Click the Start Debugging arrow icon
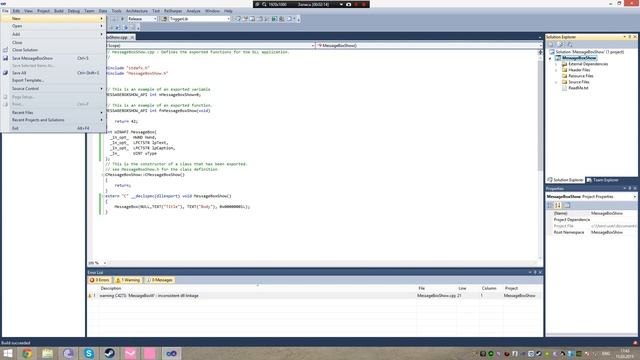Viewport: 640px width, 360px height. click(x=122, y=19)
